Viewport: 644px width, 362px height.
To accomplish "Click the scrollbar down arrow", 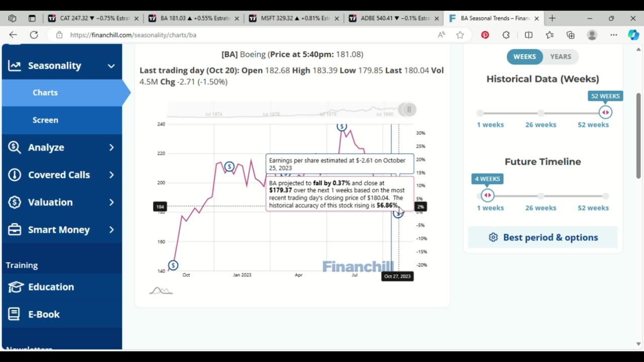I will [638, 344].
